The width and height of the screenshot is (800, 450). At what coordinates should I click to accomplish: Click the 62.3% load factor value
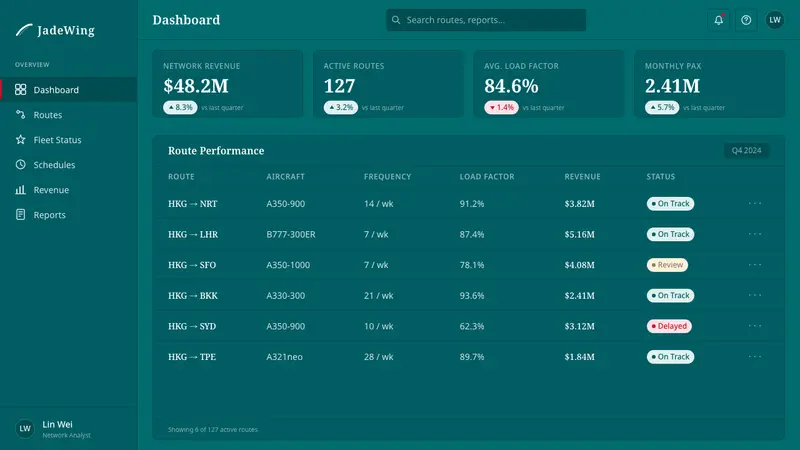click(x=472, y=326)
